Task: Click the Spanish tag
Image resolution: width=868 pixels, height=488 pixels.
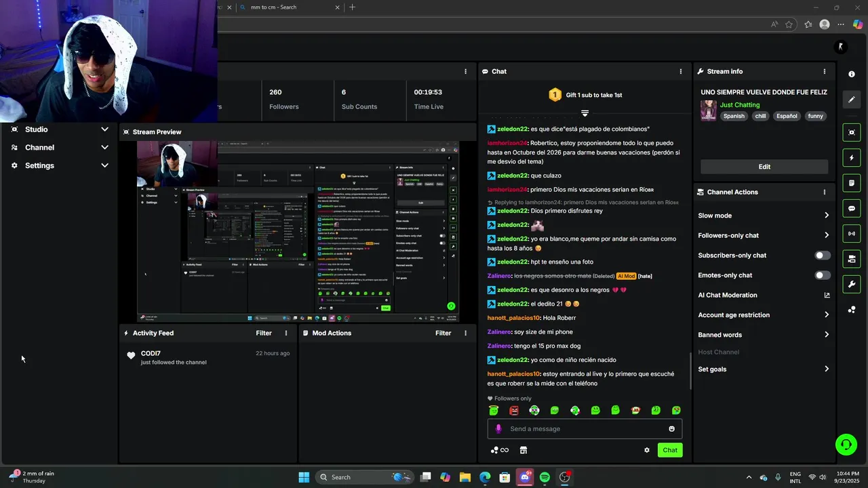Action: pos(734,116)
